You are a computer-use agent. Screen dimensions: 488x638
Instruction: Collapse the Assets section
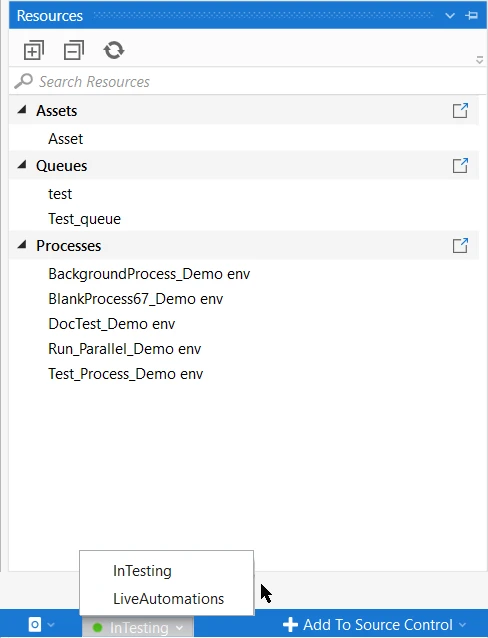22,110
